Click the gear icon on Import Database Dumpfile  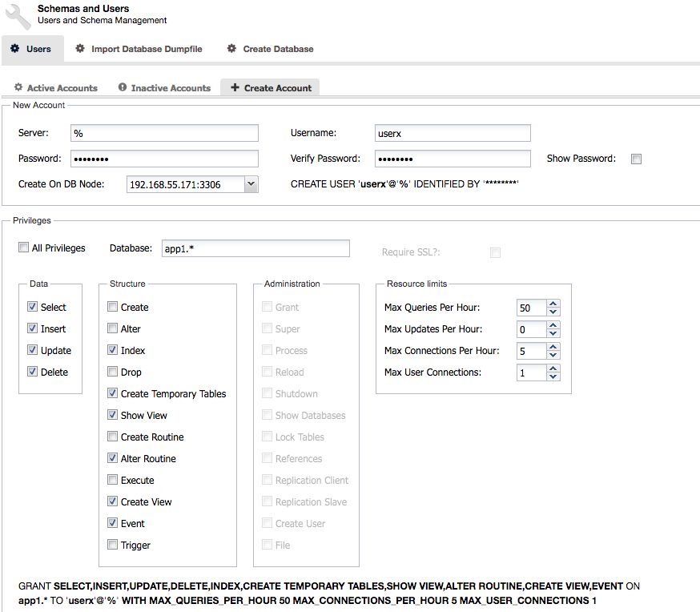pyautogui.click(x=80, y=48)
